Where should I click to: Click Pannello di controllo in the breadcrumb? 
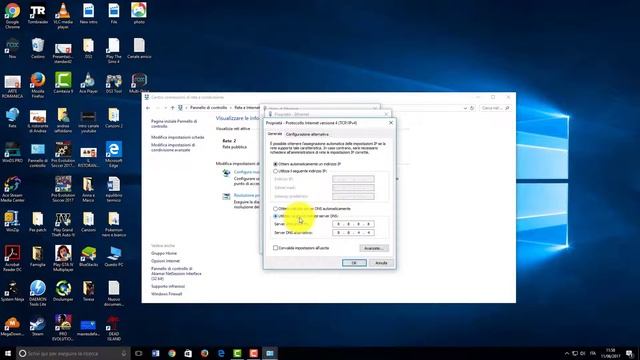[x=208, y=108]
